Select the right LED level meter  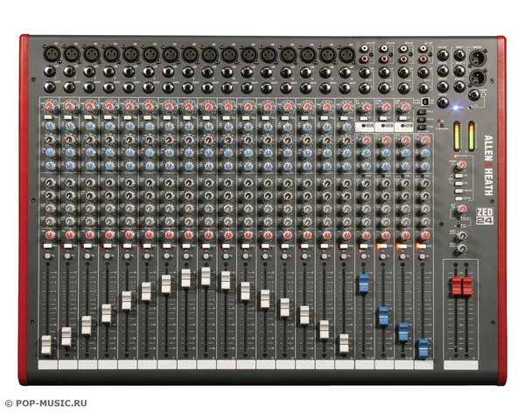(472, 136)
